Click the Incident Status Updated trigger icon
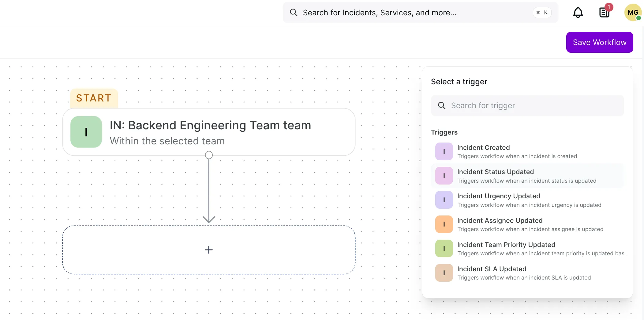644x320 pixels. click(444, 176)
